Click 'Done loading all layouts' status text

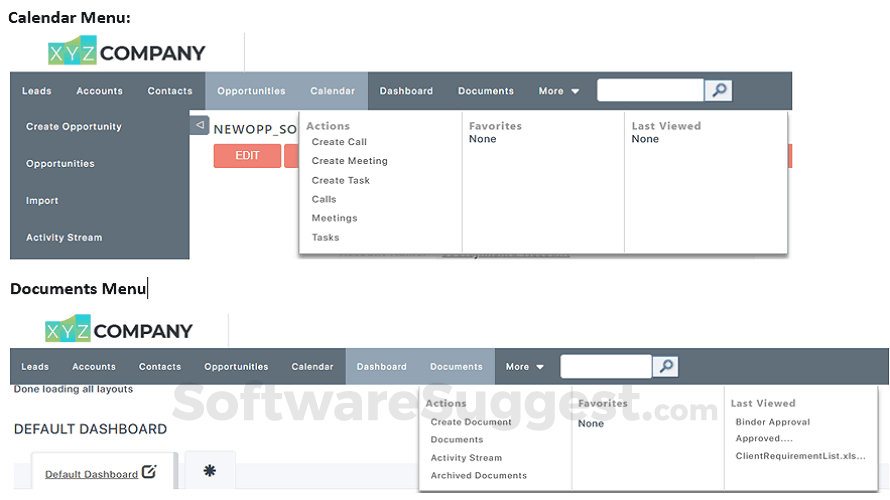73,389
